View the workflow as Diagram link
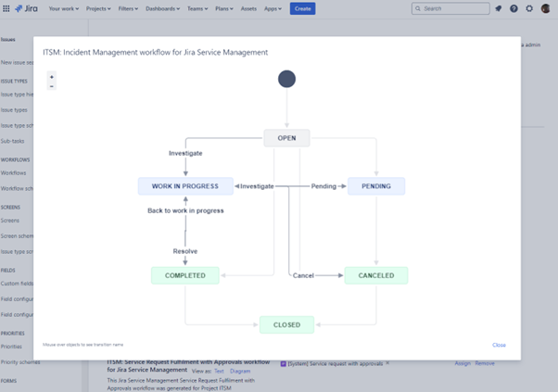558x392 pixels. 240,371
